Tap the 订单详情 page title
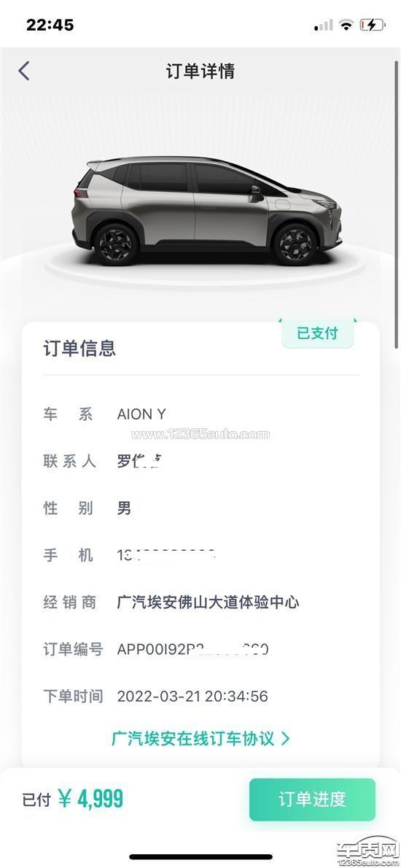The width and height of the screenshot is (401, 868). tap(200, 71)
